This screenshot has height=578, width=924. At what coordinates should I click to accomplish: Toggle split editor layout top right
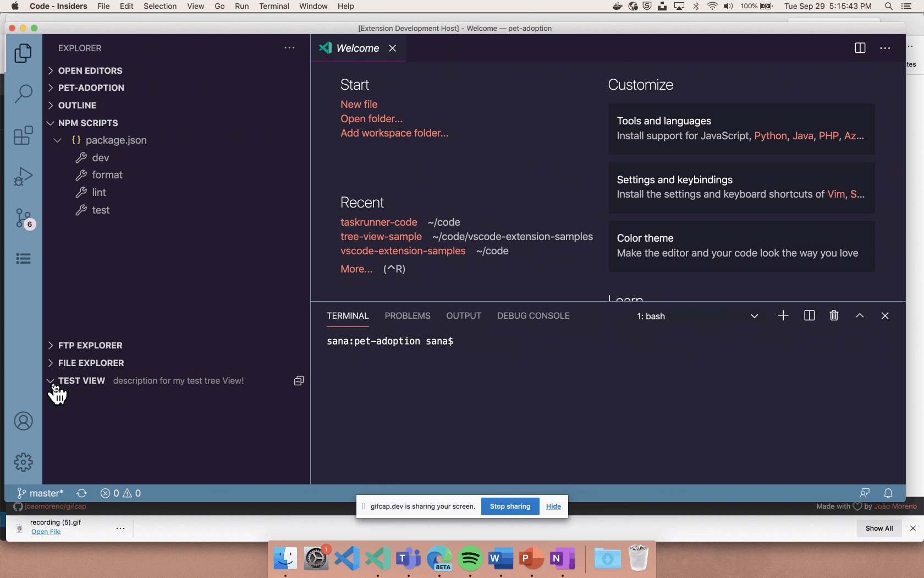tap(859, 48)
